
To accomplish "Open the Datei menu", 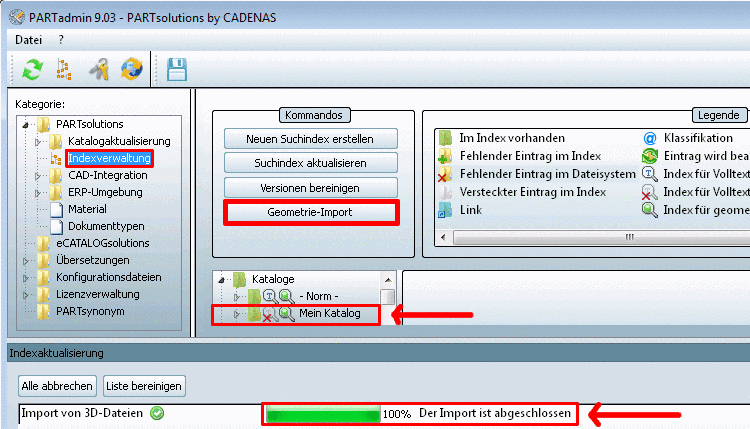I will [29, 40].
